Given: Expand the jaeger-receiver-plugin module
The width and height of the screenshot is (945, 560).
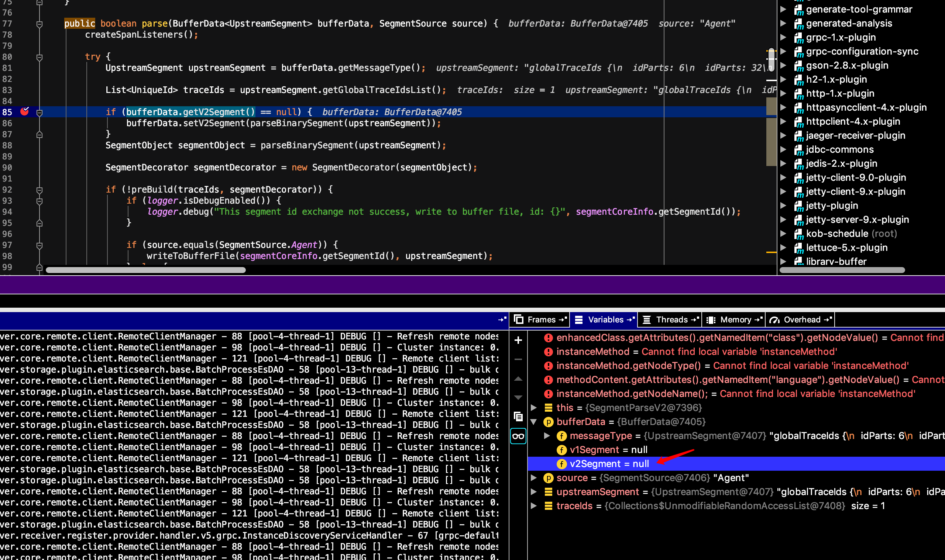Looking at the screenshot, I should click(x=783, y=135).
